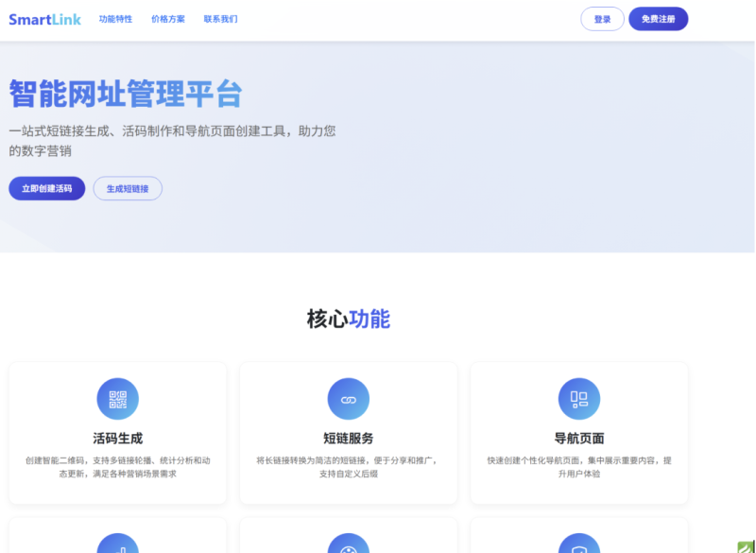The height and width of the screenshot is (553, 756).
Task: Click the SmartLink logo
Action: pyautogui.click(x=44, y=19)
